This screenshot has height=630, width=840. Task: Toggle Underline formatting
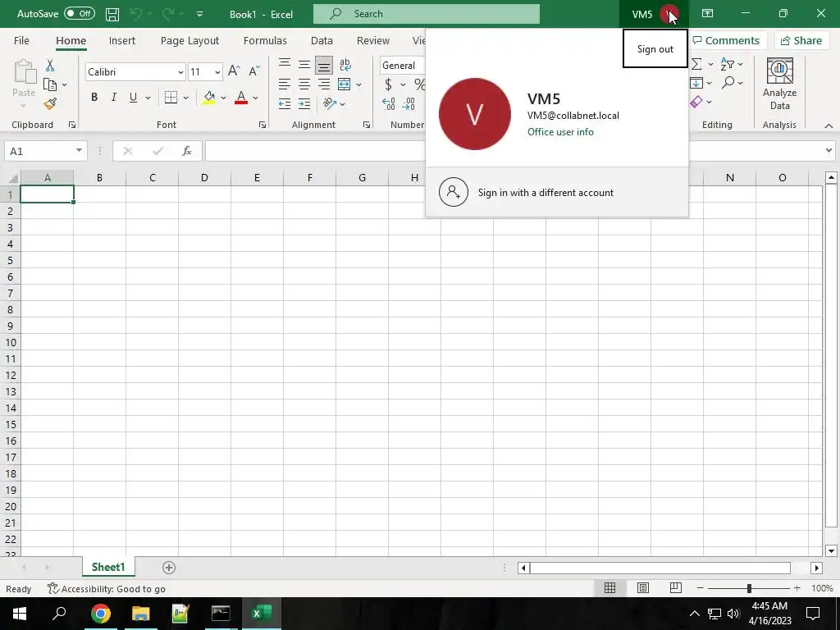pyautogui.click(x=133, y=97)
